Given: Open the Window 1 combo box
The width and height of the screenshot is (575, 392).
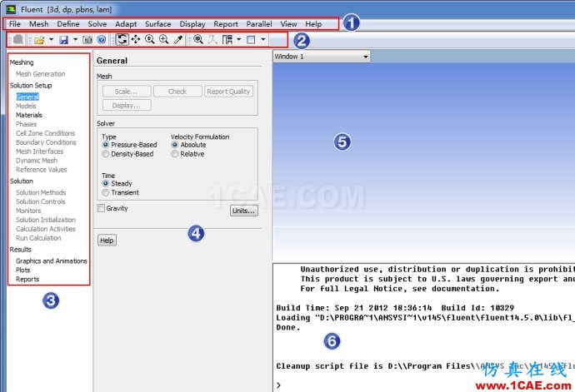Looking at the screenshot, I should pyautogui.click(x=321, y=57).
